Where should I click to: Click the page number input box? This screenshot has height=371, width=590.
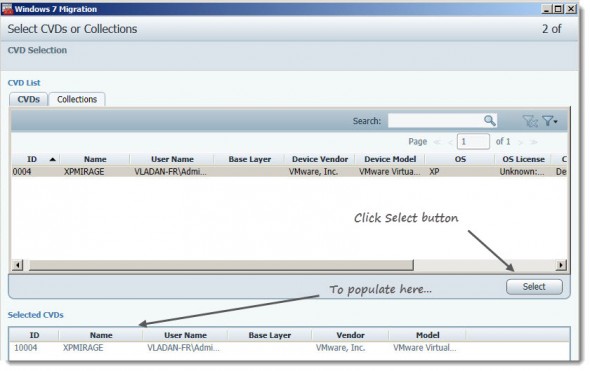[x=473, y=142]
